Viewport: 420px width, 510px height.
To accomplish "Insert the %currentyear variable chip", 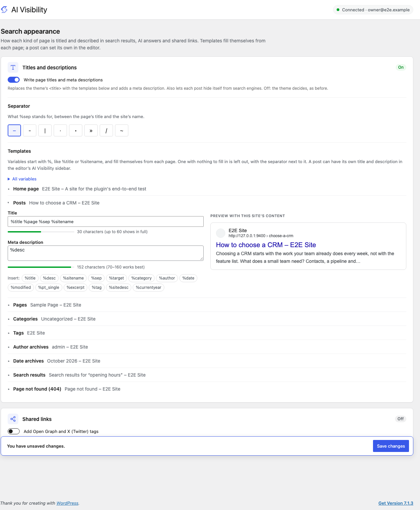I will point(149,288).
